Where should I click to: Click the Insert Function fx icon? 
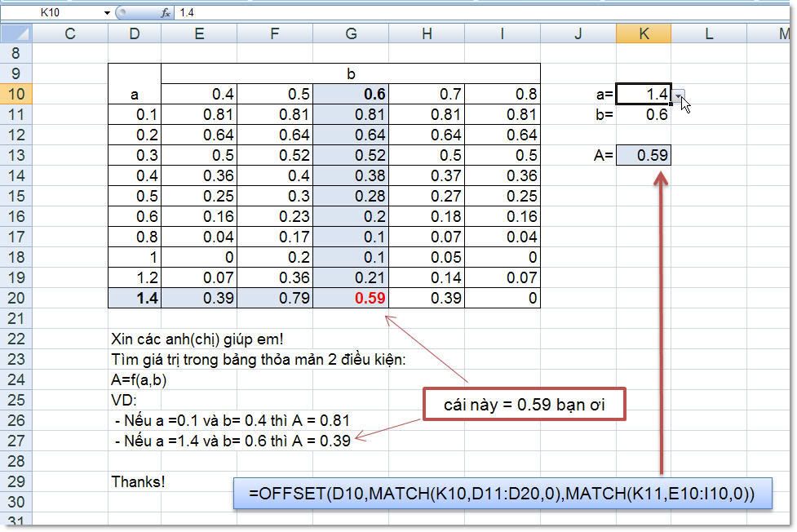click(x=166, y=12)
